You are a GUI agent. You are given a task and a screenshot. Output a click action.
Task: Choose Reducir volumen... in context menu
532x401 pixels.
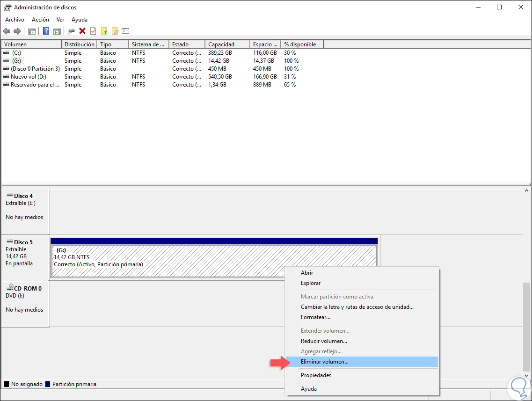(362, 341)
